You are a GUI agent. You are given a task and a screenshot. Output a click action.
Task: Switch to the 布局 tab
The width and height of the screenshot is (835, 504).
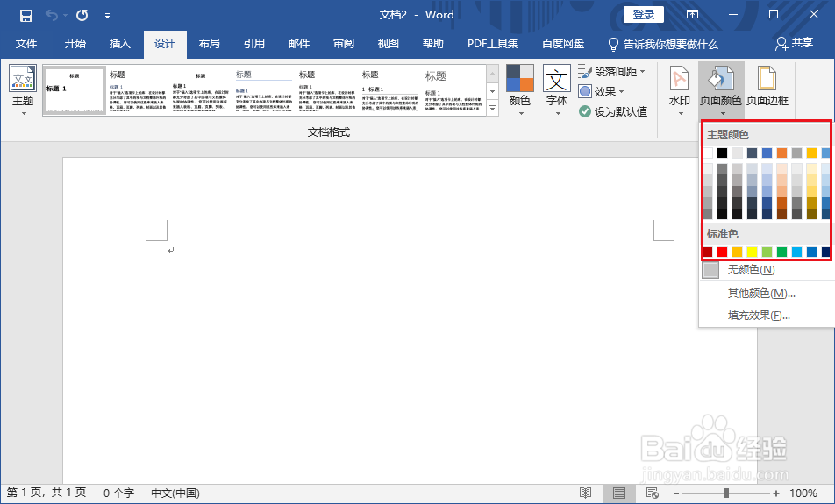coord(210,44)
